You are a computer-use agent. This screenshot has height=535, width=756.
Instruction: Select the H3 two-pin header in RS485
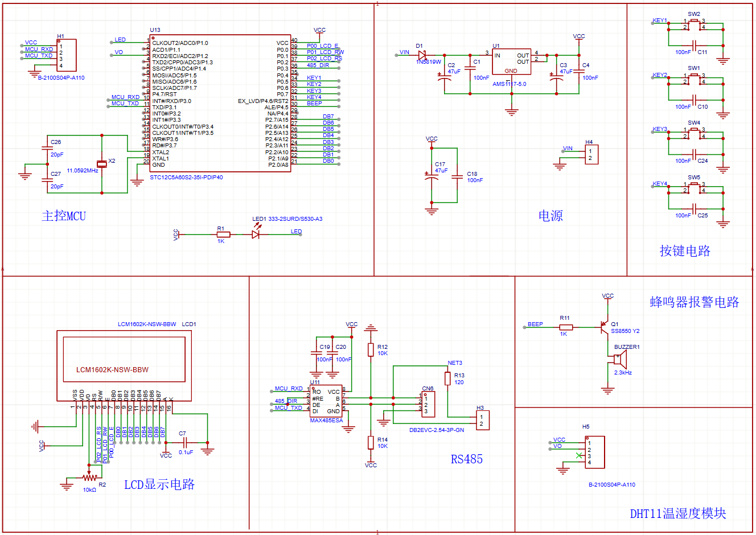[482, 420]
